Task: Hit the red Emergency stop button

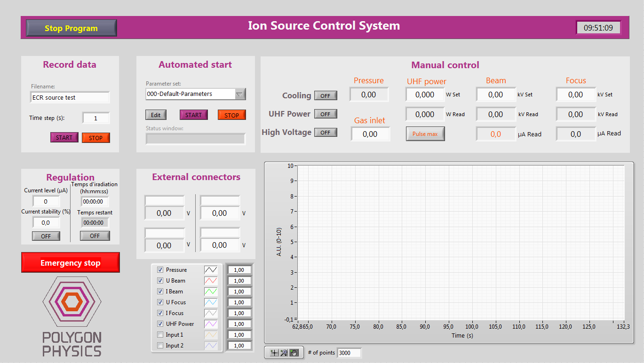Action: point(71,262)
